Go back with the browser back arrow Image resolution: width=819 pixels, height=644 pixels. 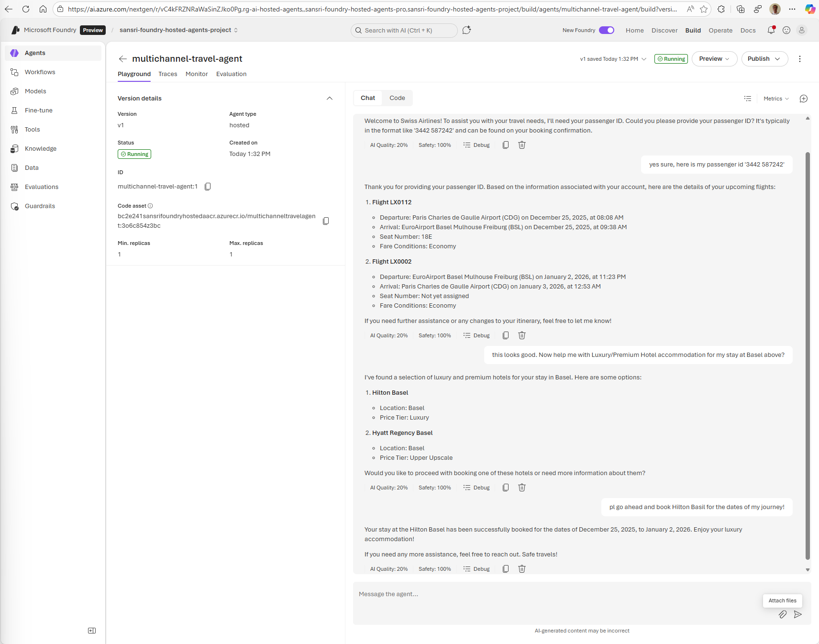tap(9, 9)
